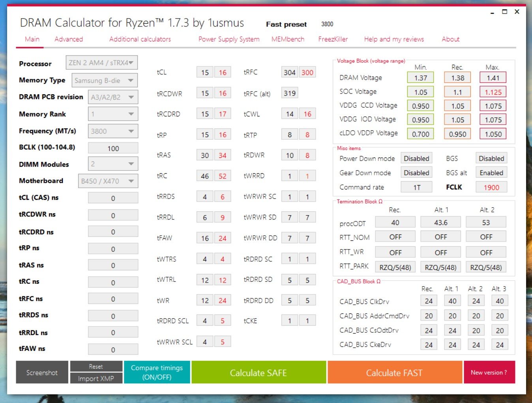Click the tCL (CAS) ns field
Image resolution: width=532 pixels, height=403 pixels.
pyautogui.click(x=113, y=198)
